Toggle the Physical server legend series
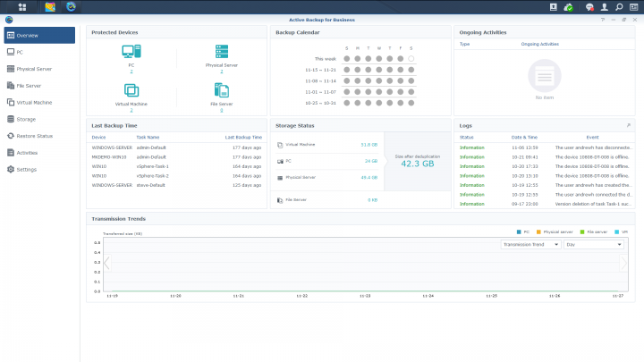 553,232
